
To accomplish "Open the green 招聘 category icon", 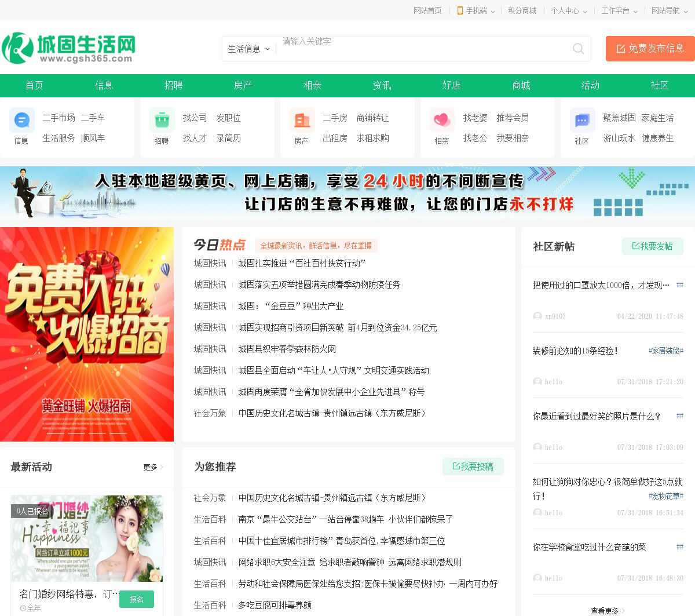I will [162, 121].
